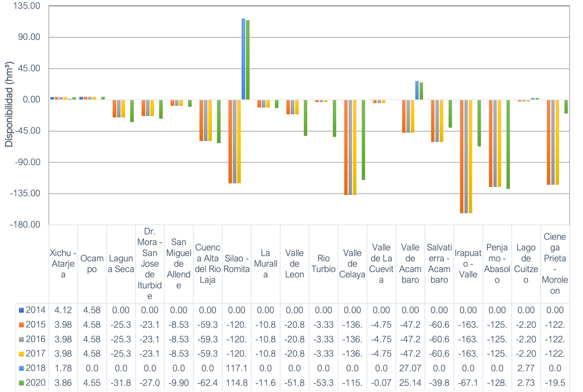Click the 135.00 y-axis label
583x392 pixels.
pyautogui.click(x=27, y=6)
